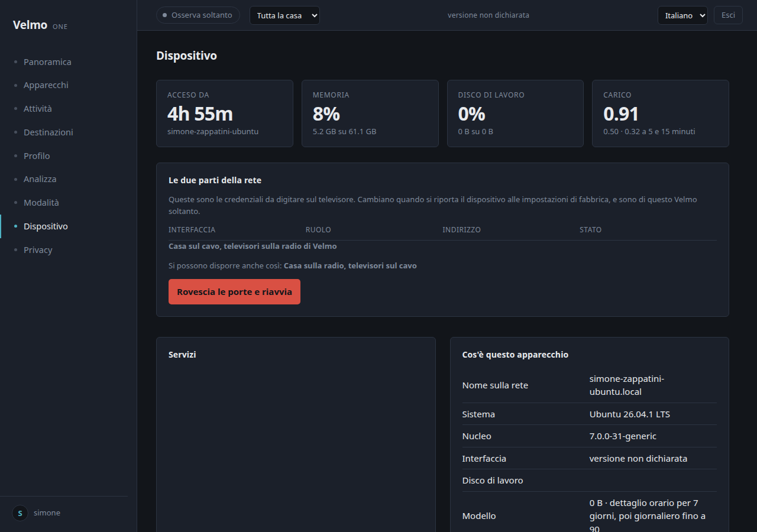Screen dimensions: 757x532
Task: Click the Disco di lavoro stat card
Action: pos(515,113)
